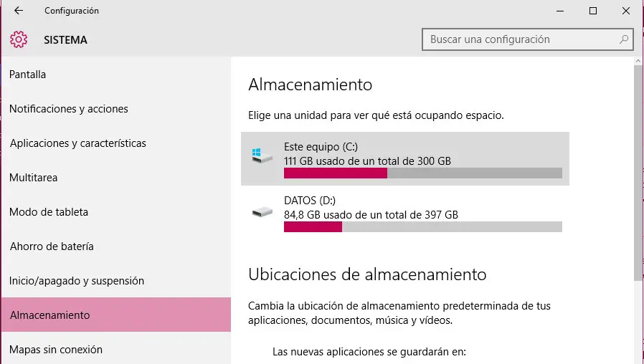Click the D: drive usage bar
This screenshot has width=644, height=364.
tap(422, 227)
